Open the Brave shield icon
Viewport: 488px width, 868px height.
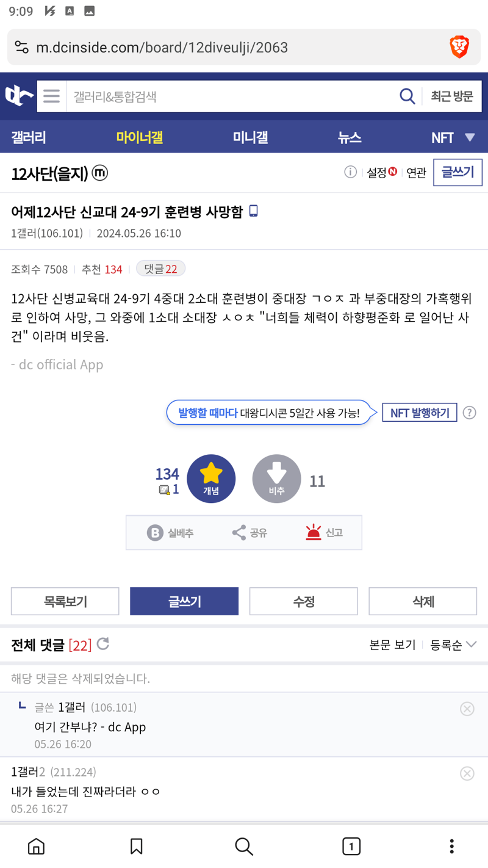pos(459,47)
